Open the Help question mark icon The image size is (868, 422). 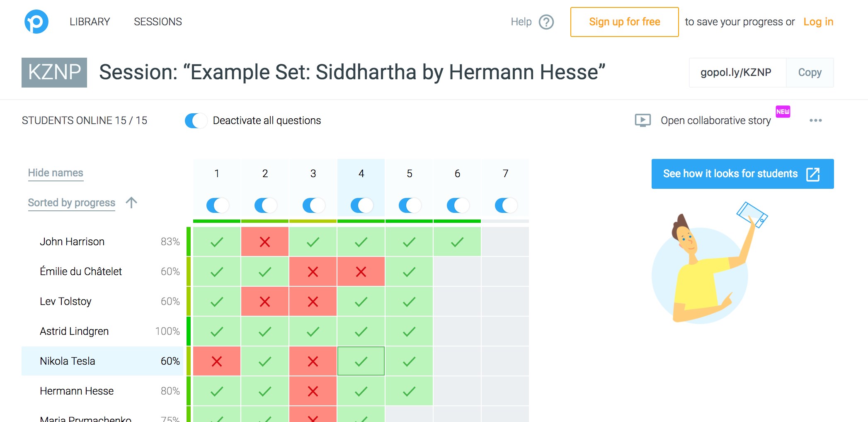pyautogui.click(x=546, y=22)
